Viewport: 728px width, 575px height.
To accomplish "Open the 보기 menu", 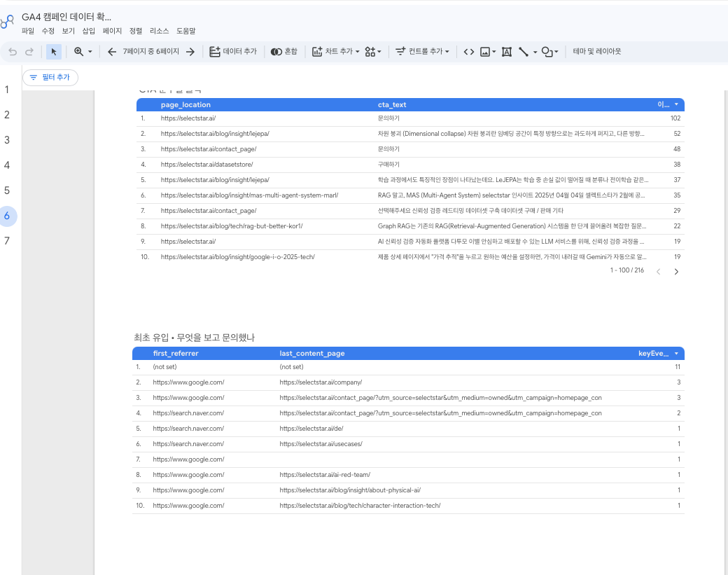I will (69, 31).
